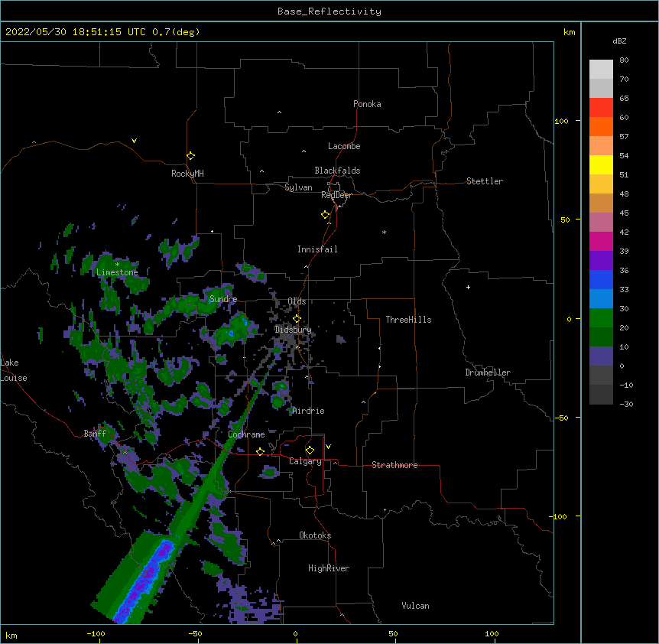This screenshot has width=659, height=644.
Task: Click the white asterisk east of Innisfail
Action: pyautogui.click(x=384, y=232)
